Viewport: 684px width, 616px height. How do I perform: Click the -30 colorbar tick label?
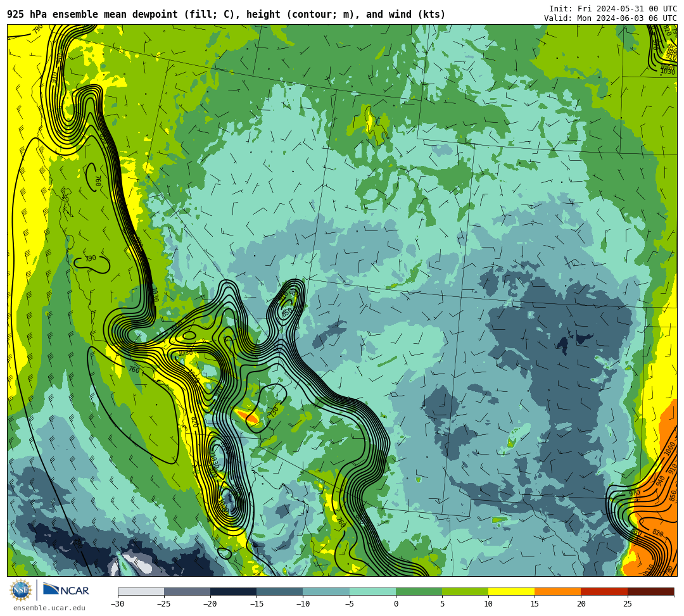pyautogui.click(x=118, y=604)
